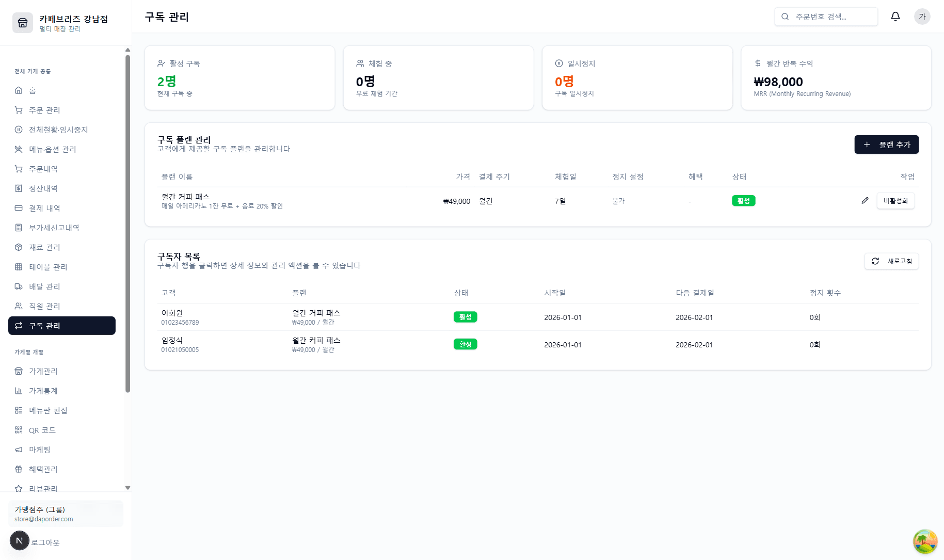Click the 주문번호 검색 search field
944x560 pixels.
(831, 17)
